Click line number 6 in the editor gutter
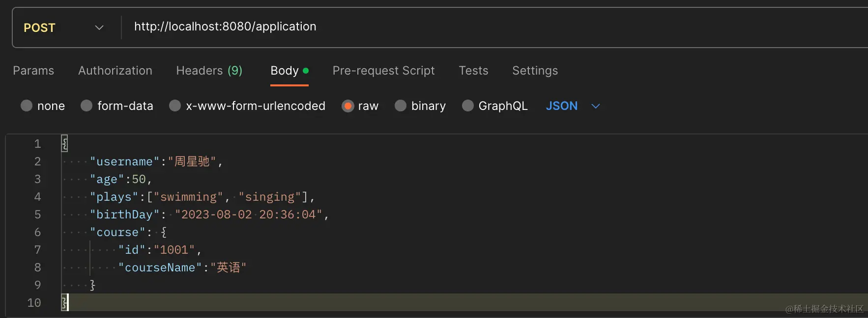The width and height of the screenshot is (868, 318). 37,232
